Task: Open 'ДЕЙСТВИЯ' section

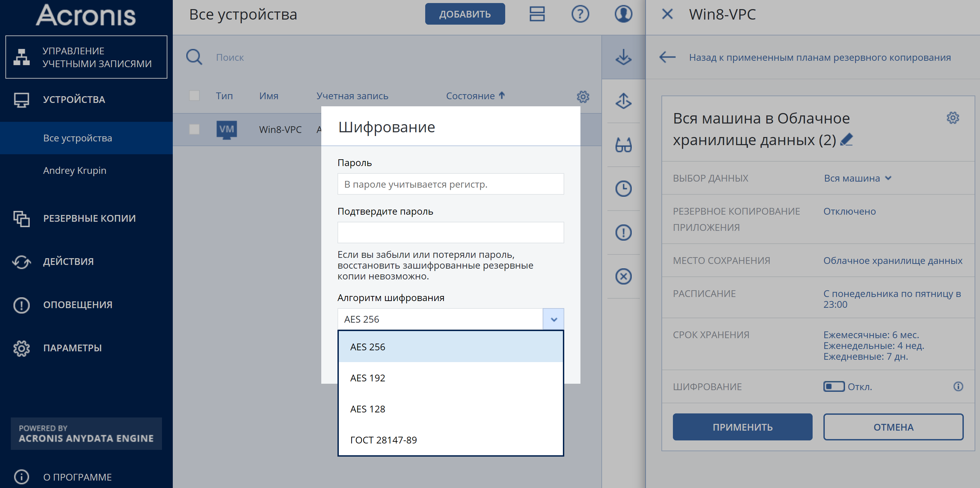Action: pos(69,262)
